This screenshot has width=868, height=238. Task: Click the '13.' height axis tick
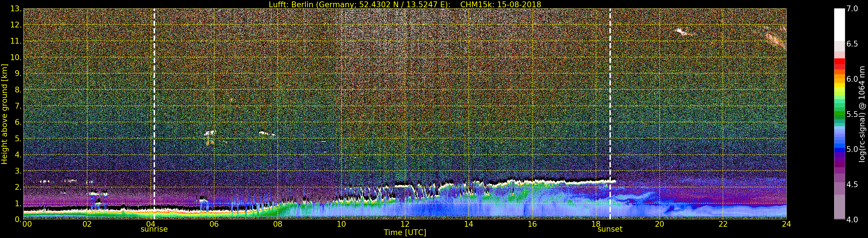coord(16,9)
